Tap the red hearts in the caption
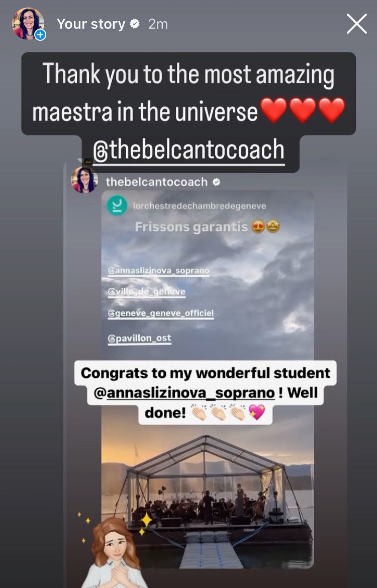The width and height of the screenshot is (377, 588). (x=303, y=110)
